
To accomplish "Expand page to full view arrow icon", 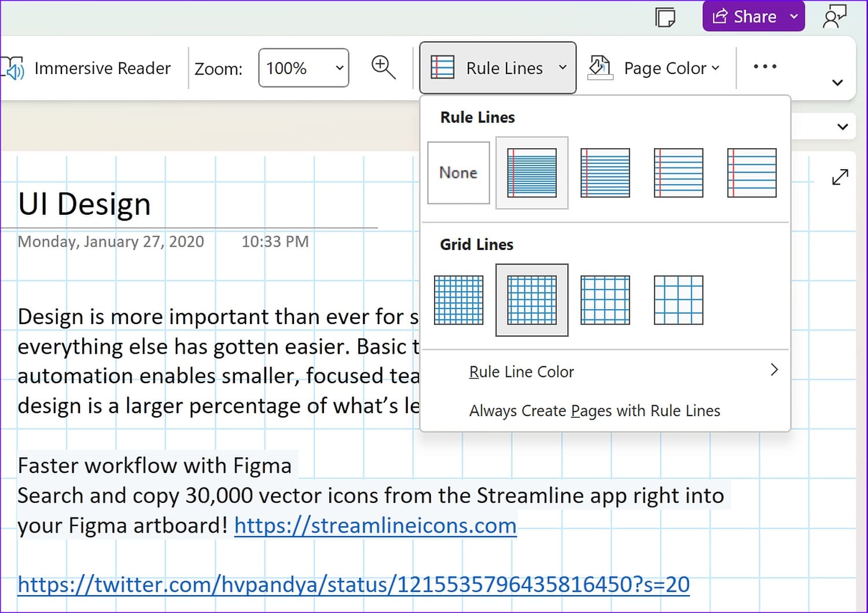I will (x=840, y=177).
